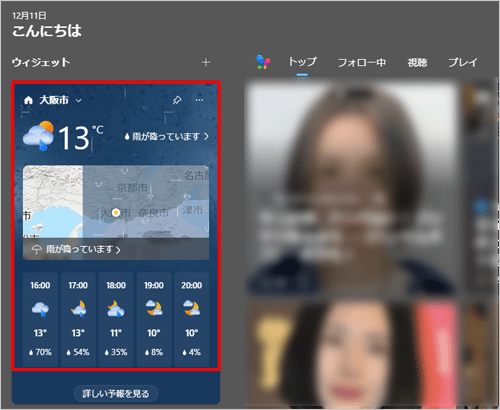Click the moon cloud icon at 20:00
Image resolution: width=500 pixels, height=410 pixels.
click(x=192, y=308)
